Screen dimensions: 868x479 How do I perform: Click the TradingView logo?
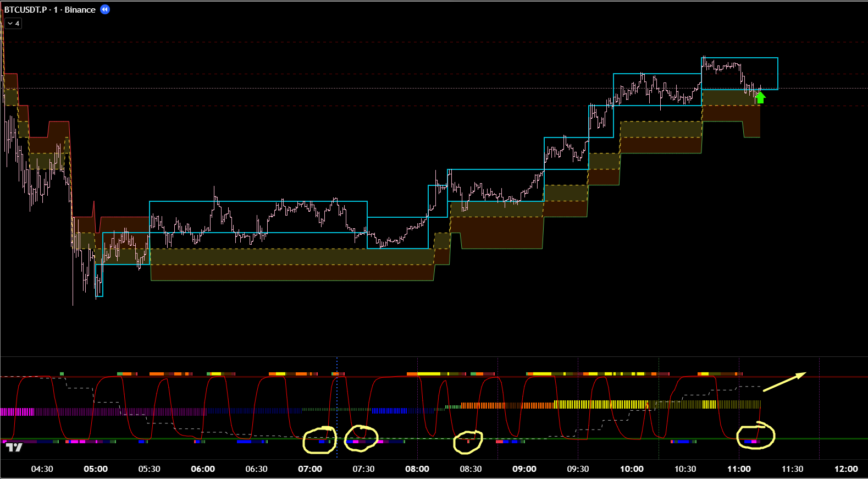pyautogui.click(x=14, y=447)
